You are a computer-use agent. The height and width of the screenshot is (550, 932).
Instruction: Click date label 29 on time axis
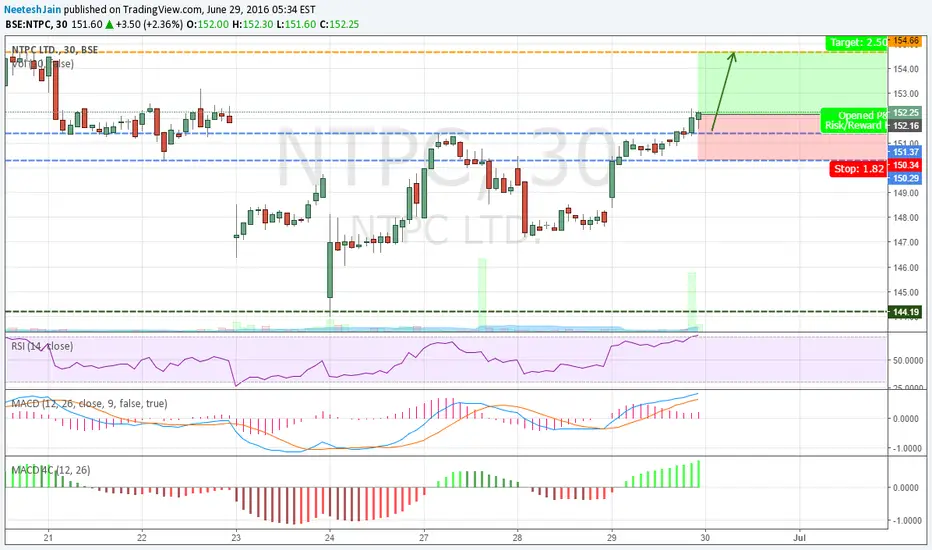click(612, 538)
